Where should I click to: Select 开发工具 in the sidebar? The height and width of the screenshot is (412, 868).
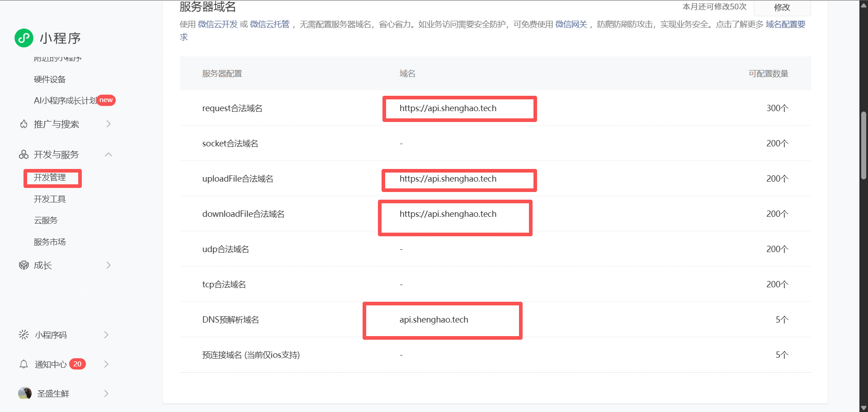[x=50, y=199]
